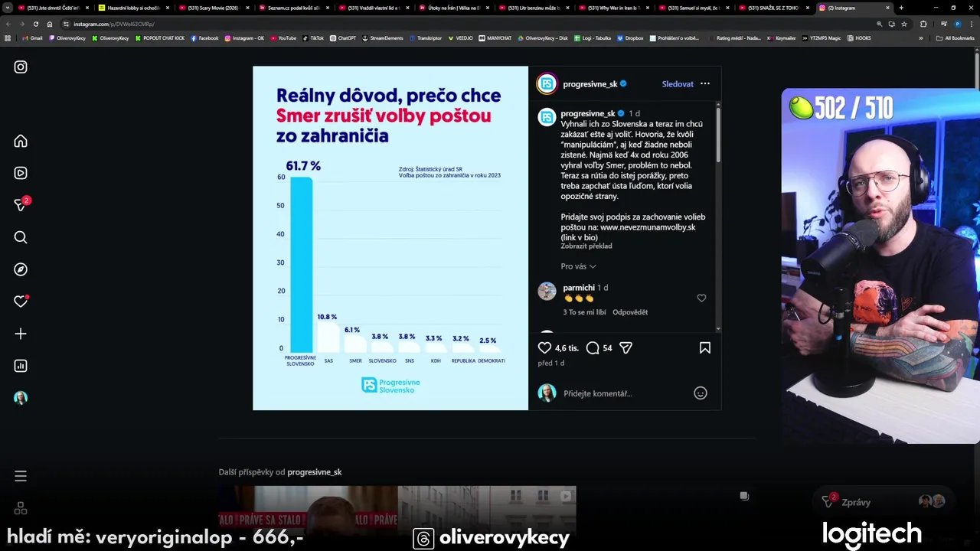Switch to the Seznam.cz podal kvůli tab
This screenshot has height=551, width=980.
[294, 8]
